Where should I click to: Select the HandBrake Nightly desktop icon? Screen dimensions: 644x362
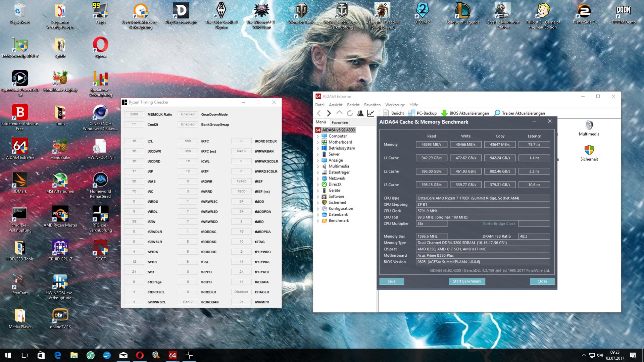(x=60, y=82)
